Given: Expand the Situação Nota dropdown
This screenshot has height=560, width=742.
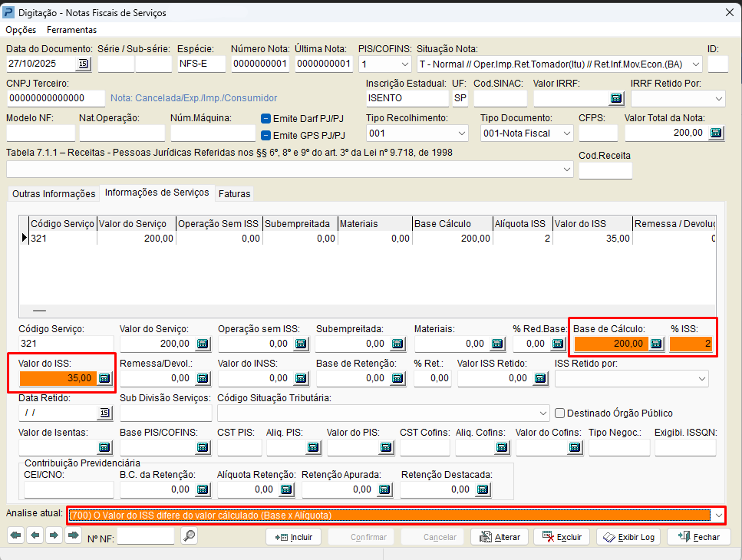Looking at the screenshot, I should tap(695, 64).
